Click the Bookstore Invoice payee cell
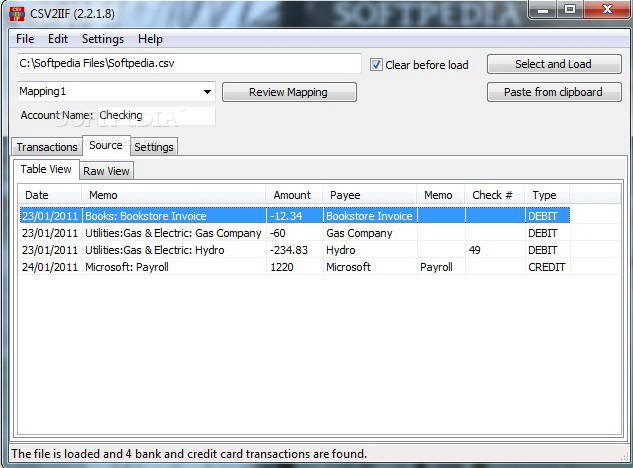The width and height of the screenshot is (633, 468). pyautogui.click(x=370, y=216)
